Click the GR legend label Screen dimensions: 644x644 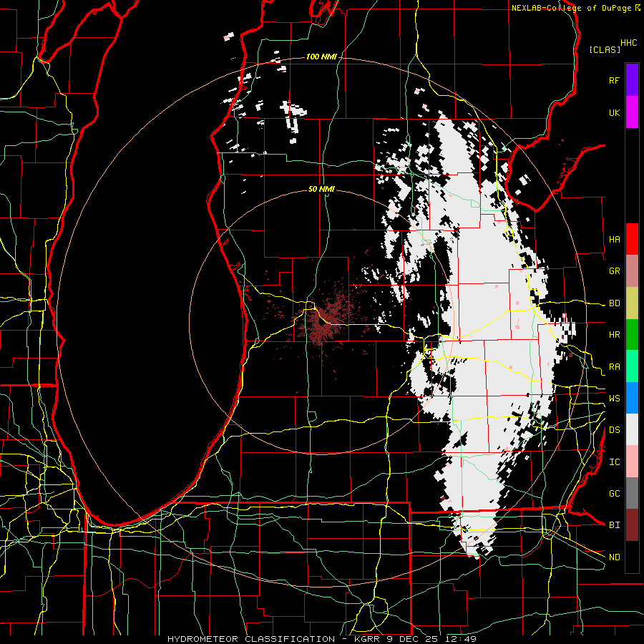(614, 271)
